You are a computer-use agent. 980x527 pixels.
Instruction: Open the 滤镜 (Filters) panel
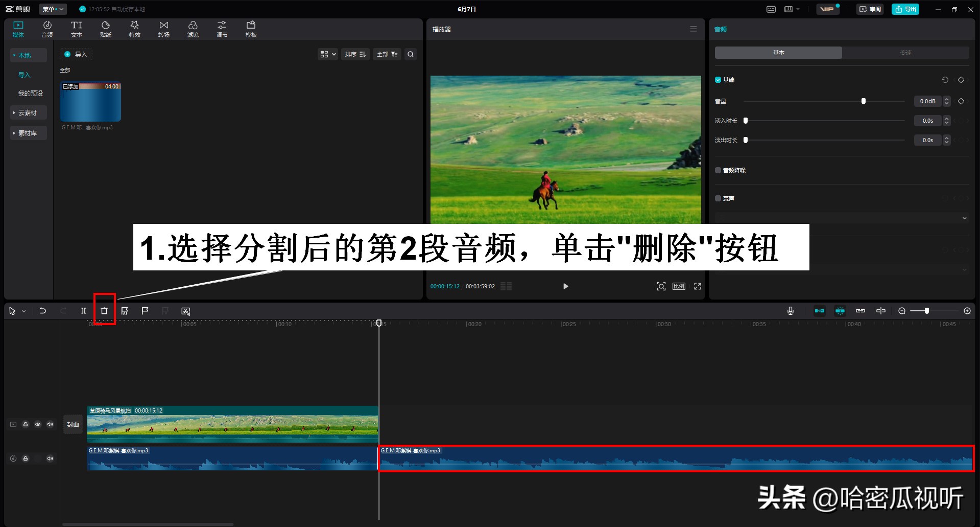(193, 28)
